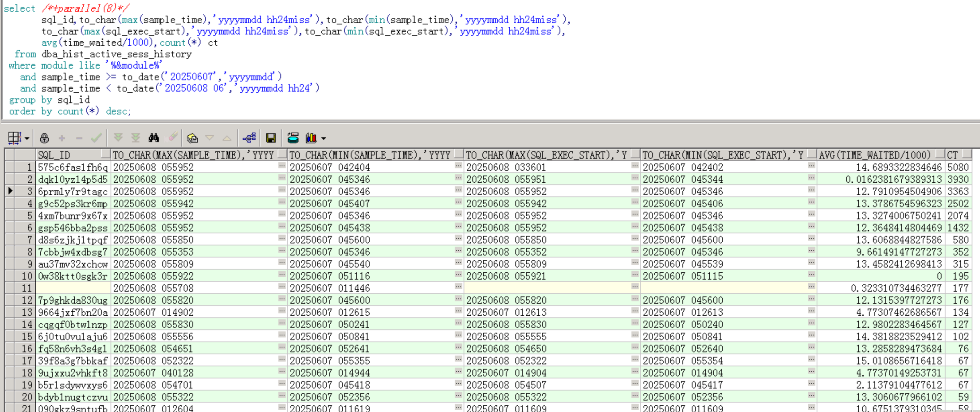The image size is (980, 412).
Task: Click sort button on TO_CHAR(MIN(SQL_EXEC_START) header
Action: coord(812,154)
